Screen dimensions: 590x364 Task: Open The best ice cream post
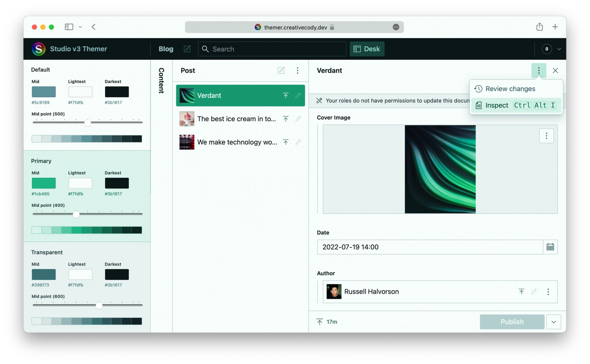(x=240, y=119)
